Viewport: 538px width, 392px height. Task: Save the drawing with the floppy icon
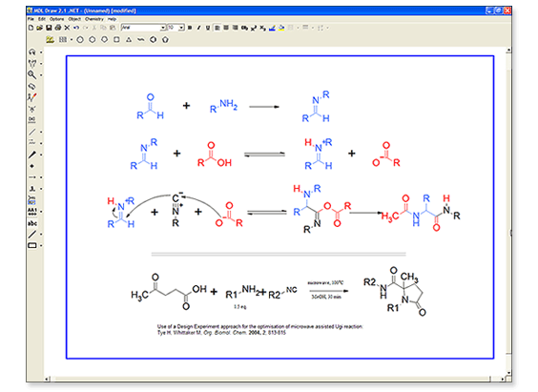(49, 28)
